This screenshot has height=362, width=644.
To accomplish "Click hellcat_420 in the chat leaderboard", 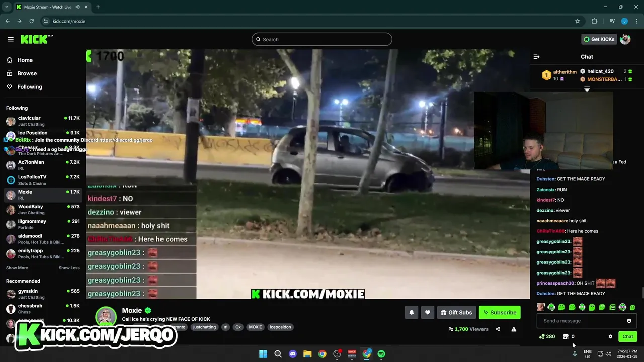I will point(600,71).
